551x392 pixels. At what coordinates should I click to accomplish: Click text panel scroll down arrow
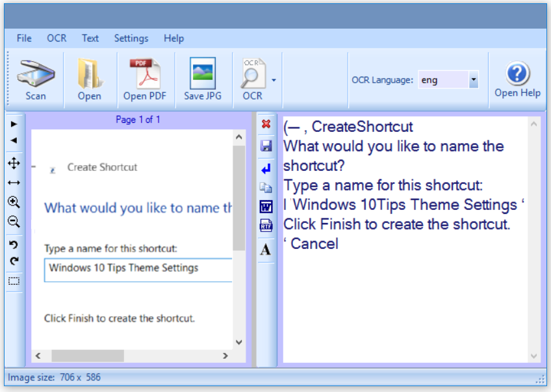pyautogui.click(x=534, y=356)
